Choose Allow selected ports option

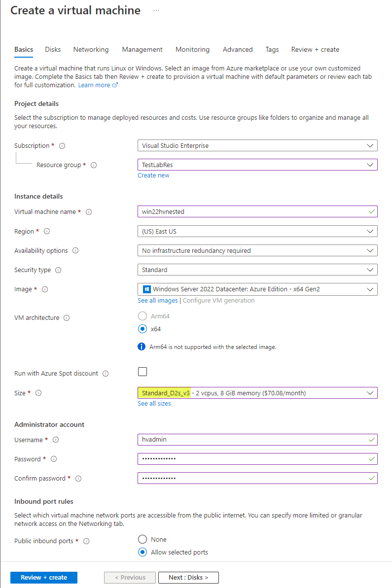(x=143, y=552)
